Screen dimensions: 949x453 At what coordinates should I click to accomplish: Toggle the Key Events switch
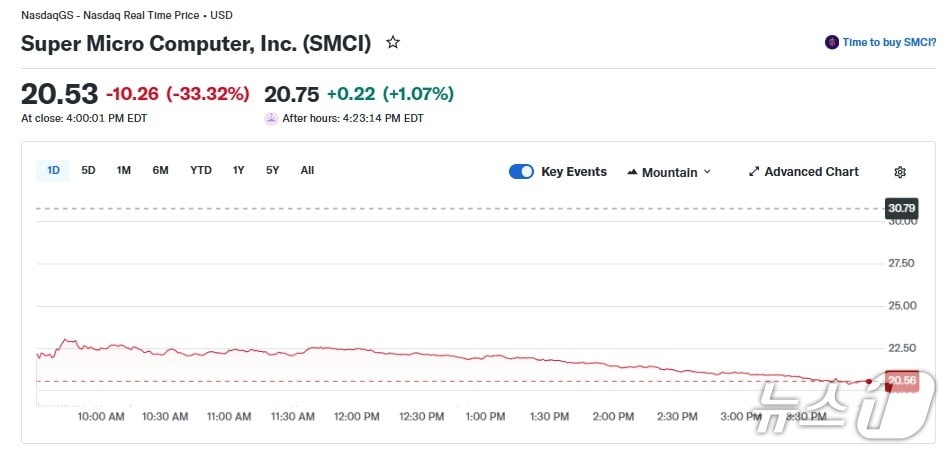pos(521,171)
